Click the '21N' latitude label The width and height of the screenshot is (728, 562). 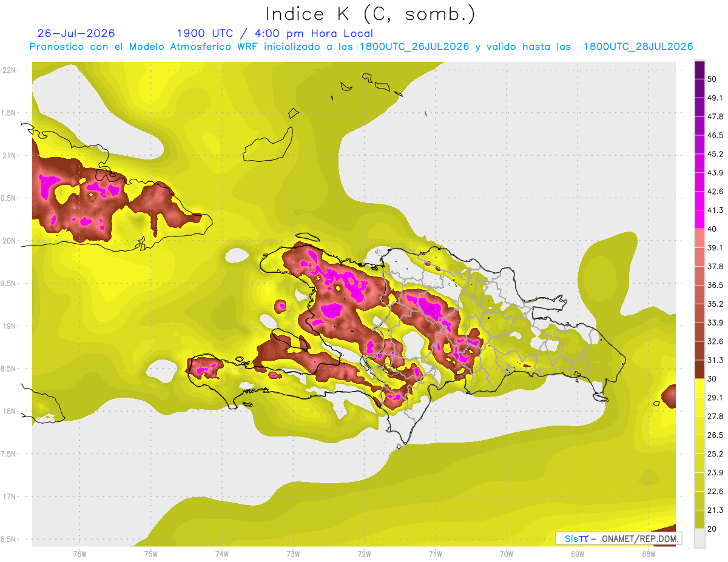pos(10,156)
